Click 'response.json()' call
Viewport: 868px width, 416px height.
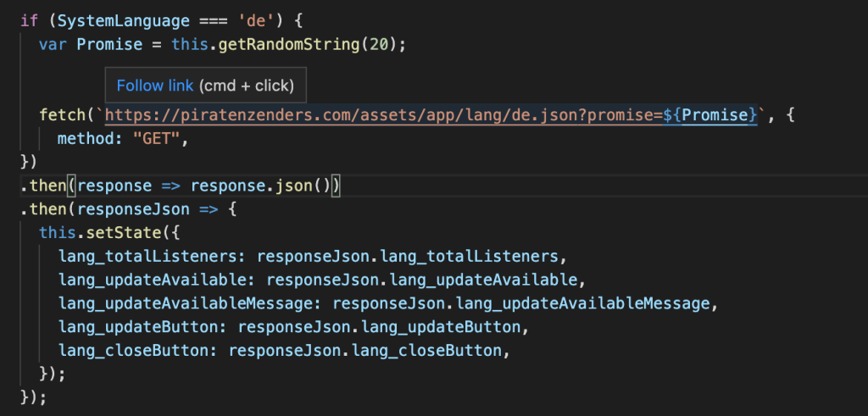point(261,186)
